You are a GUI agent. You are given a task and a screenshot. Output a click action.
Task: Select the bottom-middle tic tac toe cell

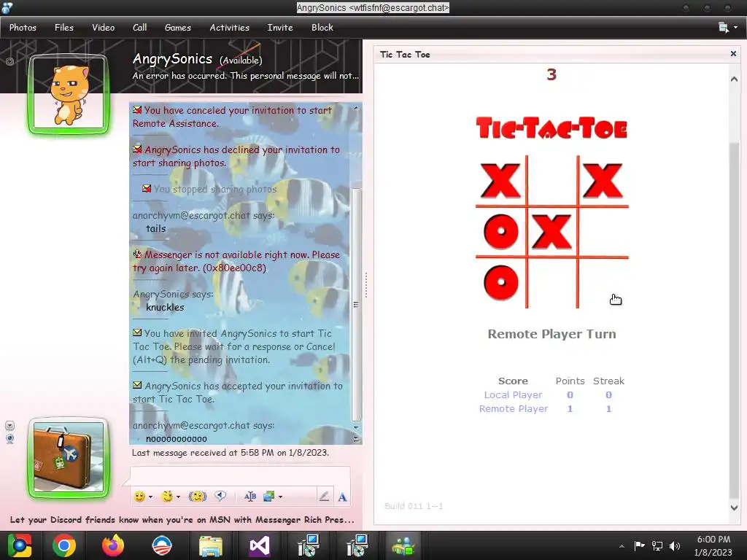552,283
